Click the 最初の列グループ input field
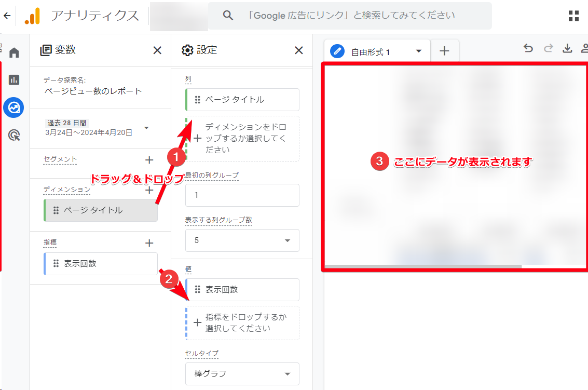The height and width of the screenshot is (390, 588). (242, 195)
